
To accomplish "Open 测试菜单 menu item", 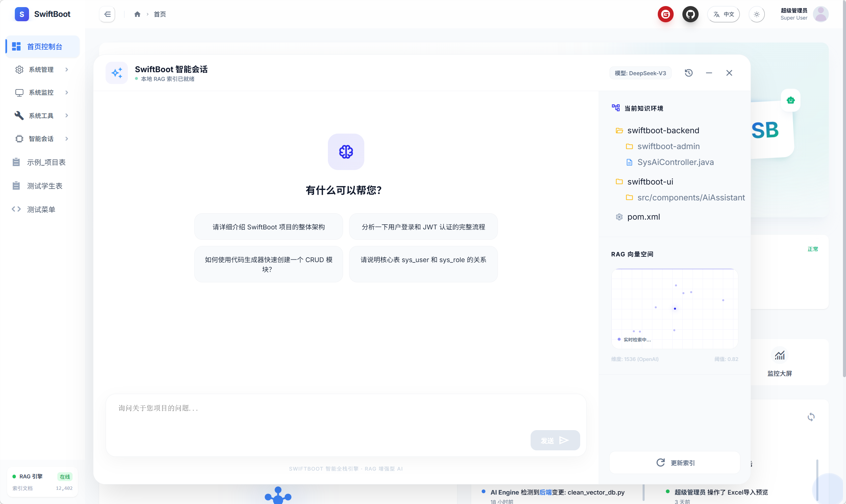I will click(43, 209).
